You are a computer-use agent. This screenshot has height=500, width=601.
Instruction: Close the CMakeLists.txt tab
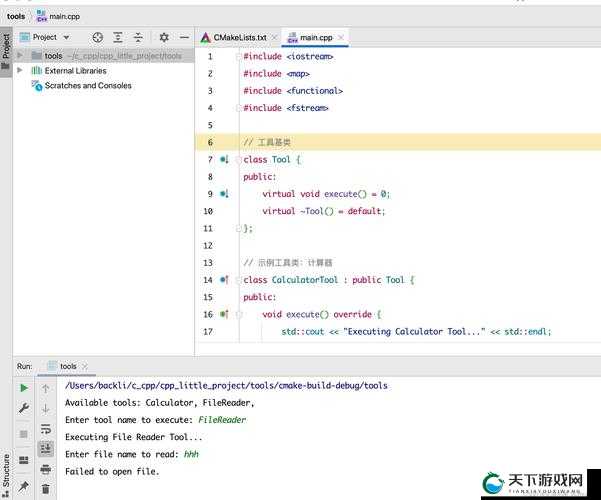point(274,38)
